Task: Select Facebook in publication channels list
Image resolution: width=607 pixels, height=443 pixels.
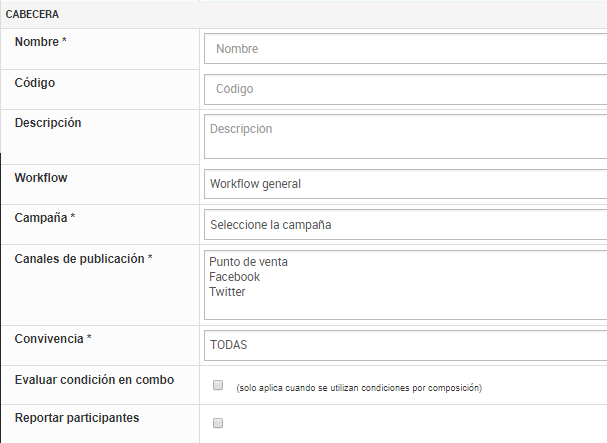Action: [235, 277]
